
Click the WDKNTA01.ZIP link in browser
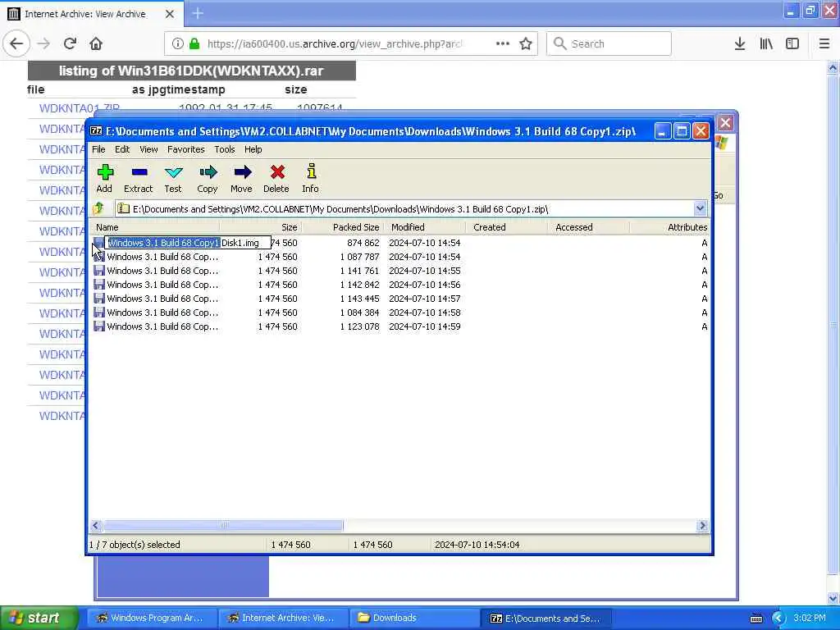80,108
